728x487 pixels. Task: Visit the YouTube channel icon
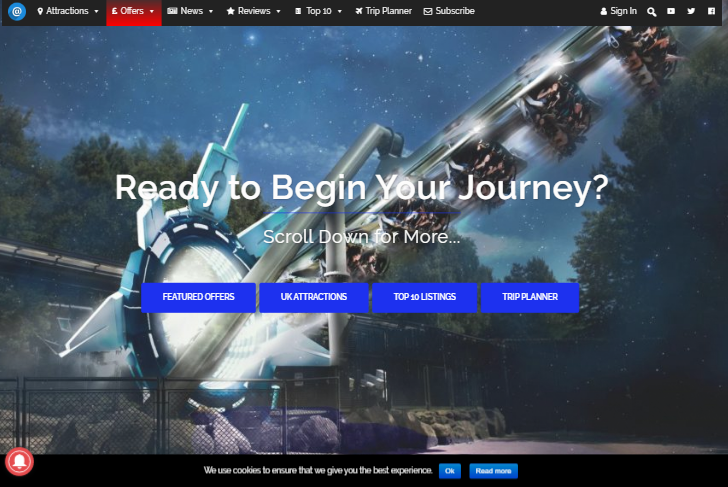coord(671,11)
